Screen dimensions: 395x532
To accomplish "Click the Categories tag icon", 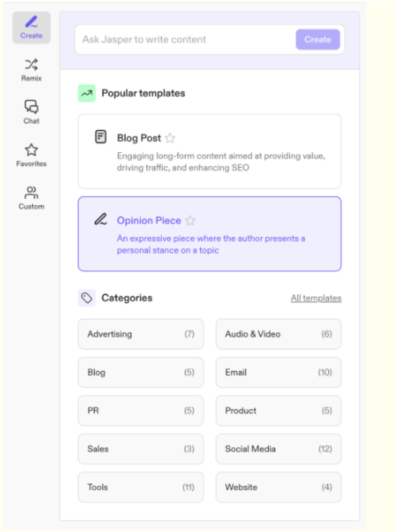I will [x=87, y=298].
